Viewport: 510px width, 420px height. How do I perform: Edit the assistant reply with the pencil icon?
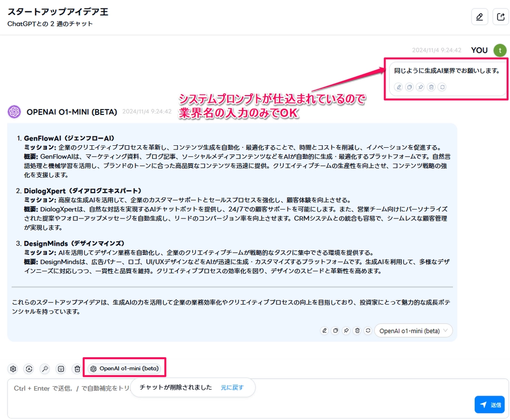(x=324, y=330)
